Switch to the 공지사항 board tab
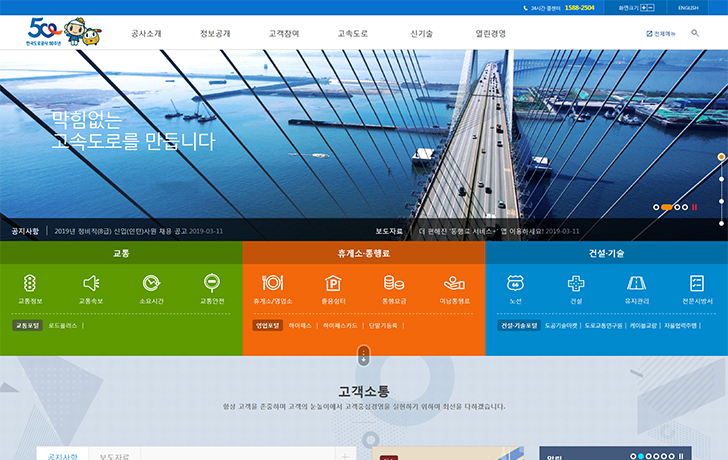728x460 pixels. click(x=62, y=455)
